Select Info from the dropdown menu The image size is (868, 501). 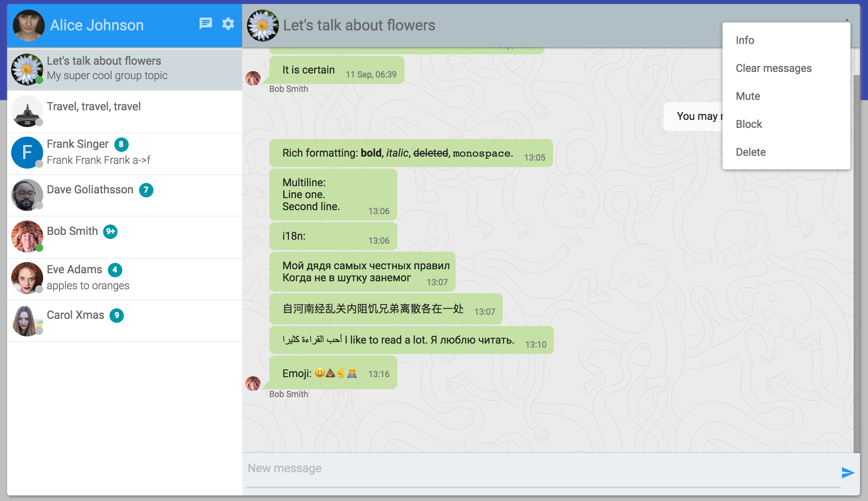point(745,40)
